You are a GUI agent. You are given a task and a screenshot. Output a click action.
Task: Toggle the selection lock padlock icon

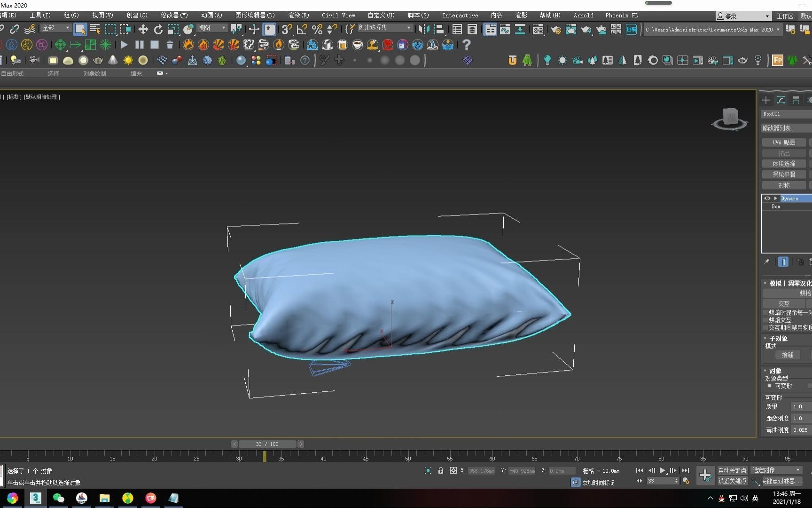click(x=441, y=470)
